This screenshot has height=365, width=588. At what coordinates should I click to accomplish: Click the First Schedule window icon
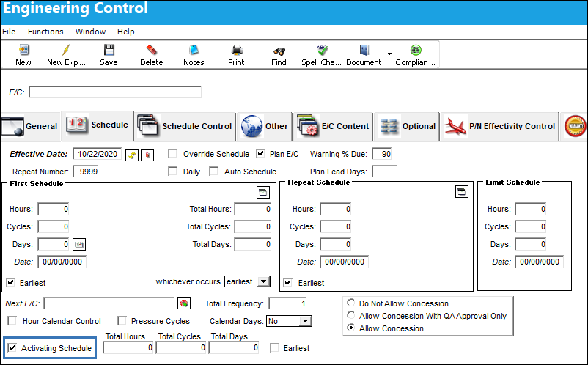[x=263, y=193]
